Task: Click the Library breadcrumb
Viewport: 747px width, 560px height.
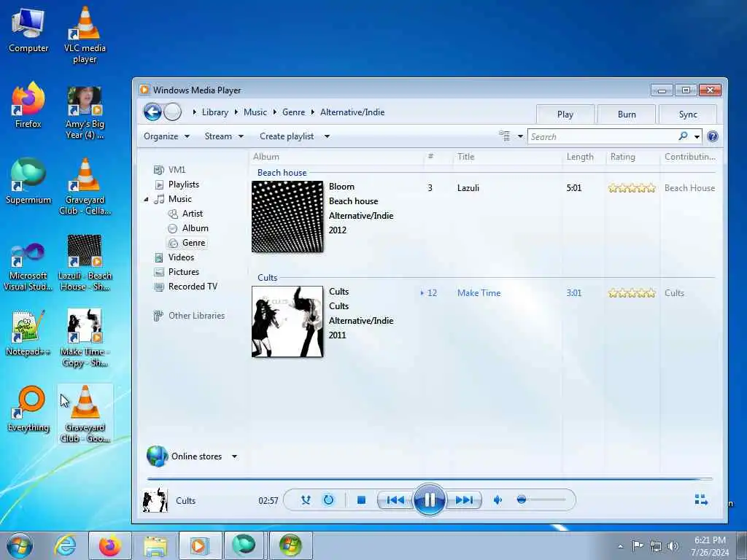Action: [215, 112]
